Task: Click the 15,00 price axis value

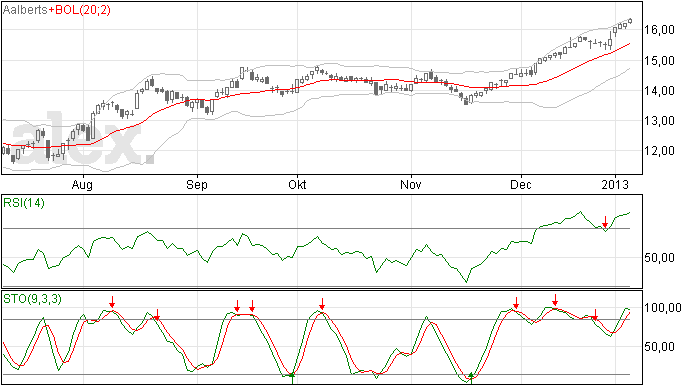Action: (659, 61)
